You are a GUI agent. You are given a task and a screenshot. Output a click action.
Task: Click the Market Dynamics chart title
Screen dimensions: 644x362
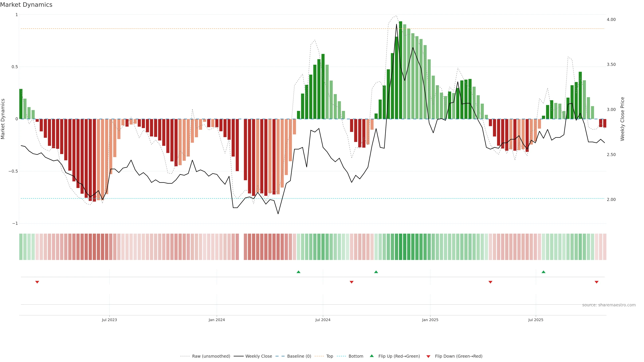click(x=26, y=5)
